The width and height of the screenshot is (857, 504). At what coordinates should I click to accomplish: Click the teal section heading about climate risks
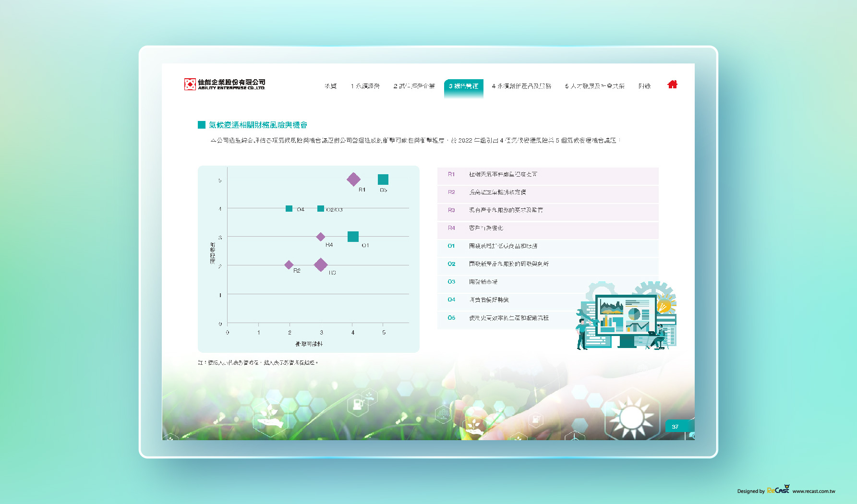click(x=258, y=125)
